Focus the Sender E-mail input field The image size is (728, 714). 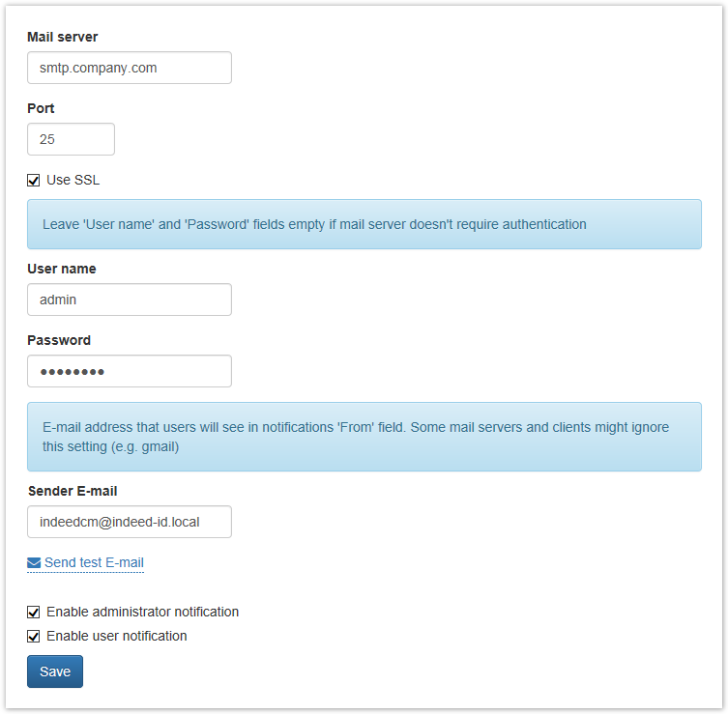130,522
